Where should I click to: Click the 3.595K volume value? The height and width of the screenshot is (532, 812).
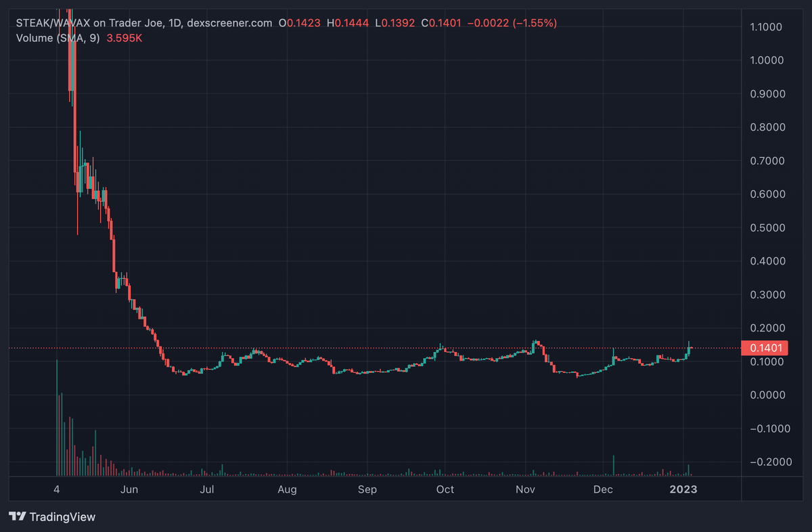point(123,38)
